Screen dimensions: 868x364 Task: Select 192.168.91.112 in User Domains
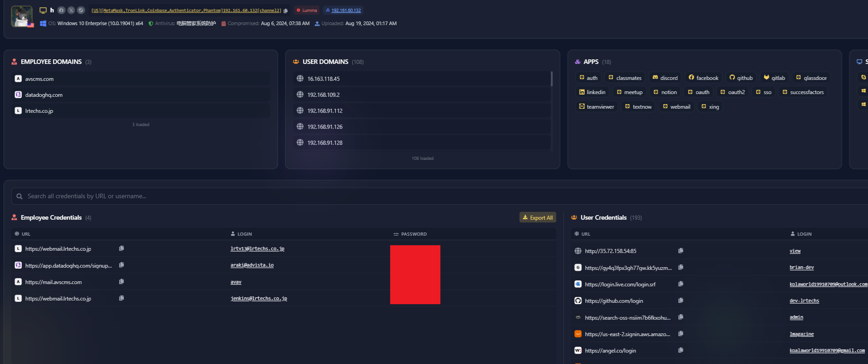coord(325,111)
